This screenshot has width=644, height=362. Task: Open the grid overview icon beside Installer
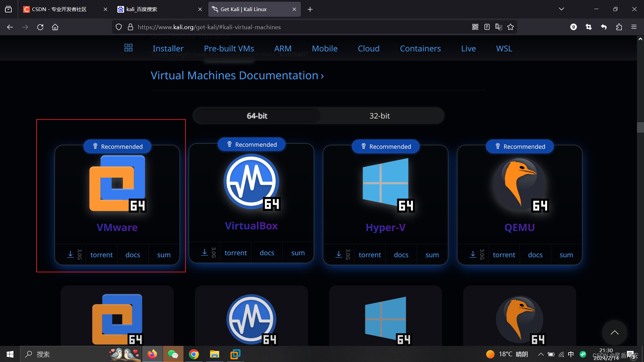click(128, 48)
